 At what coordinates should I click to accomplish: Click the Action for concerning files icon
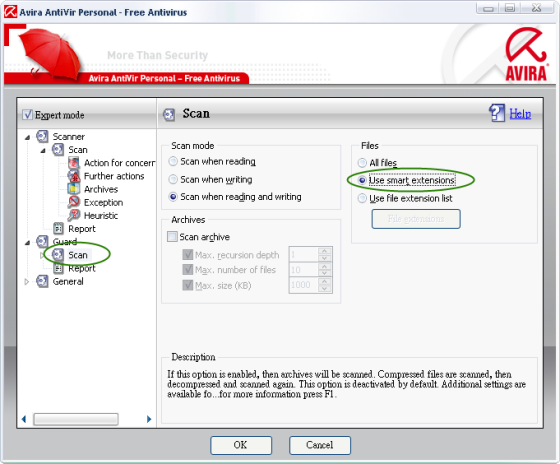tap(74, 163)
